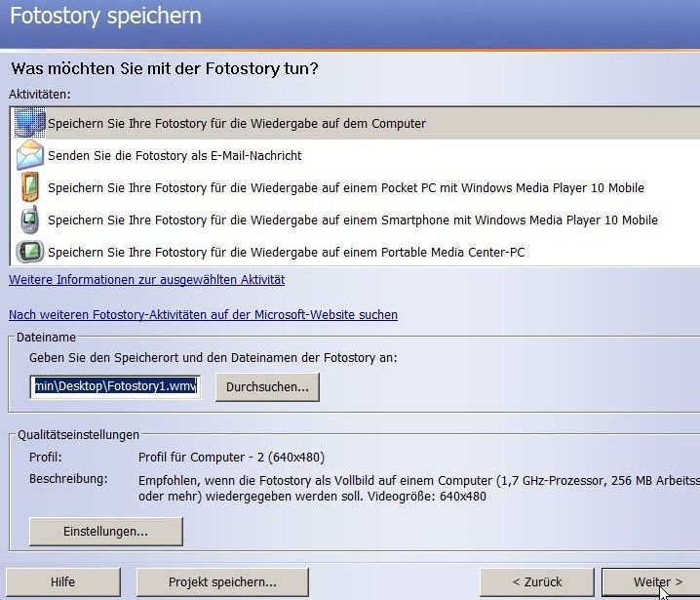
Task: Go back with the Zurück button
Action: 536,582
